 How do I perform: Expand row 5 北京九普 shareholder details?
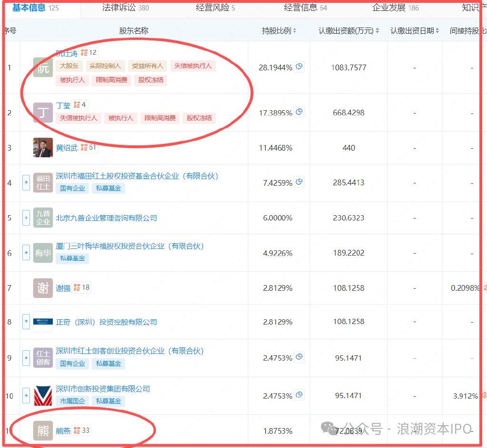point(26,218)
